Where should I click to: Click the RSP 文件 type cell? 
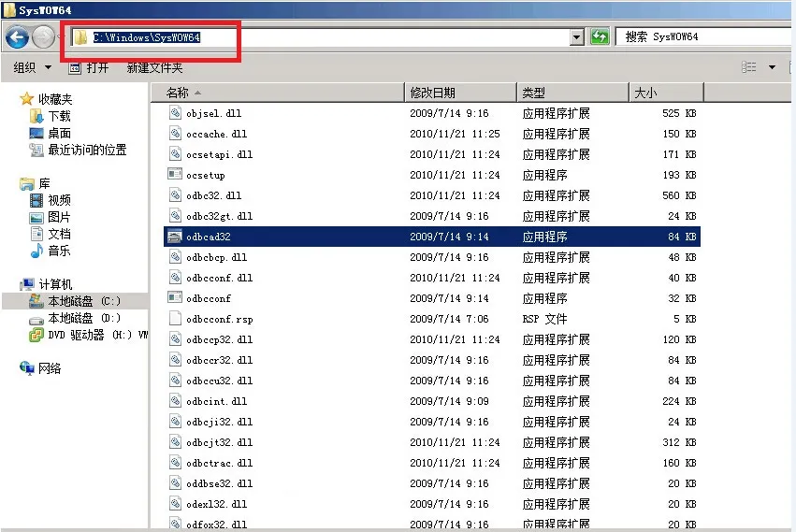click(544, 319)
